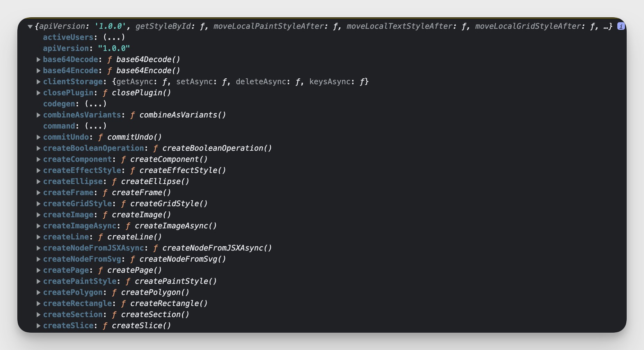Expand the combineAsVariants arrow
This screenshot has height=350, width=644.
[38, 115]
